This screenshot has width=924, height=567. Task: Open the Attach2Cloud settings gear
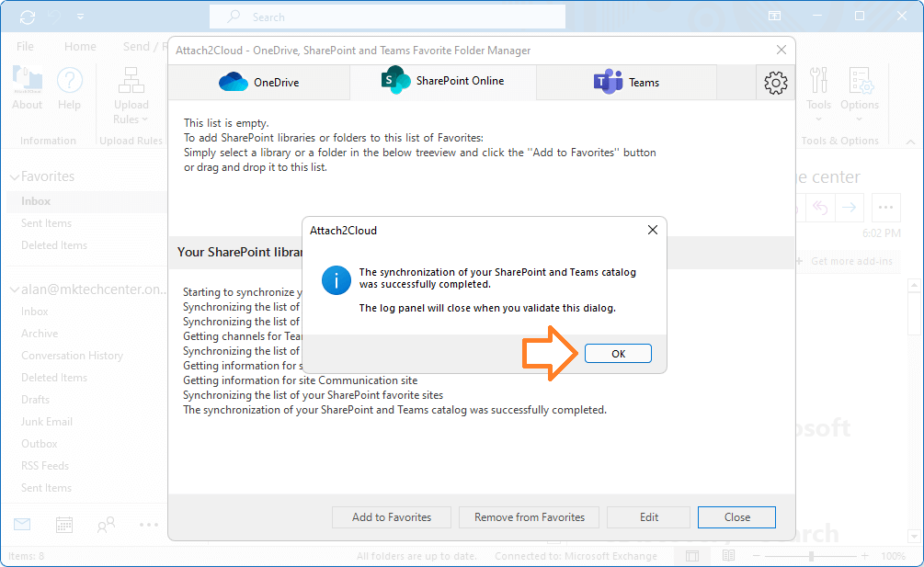[775, 82]
